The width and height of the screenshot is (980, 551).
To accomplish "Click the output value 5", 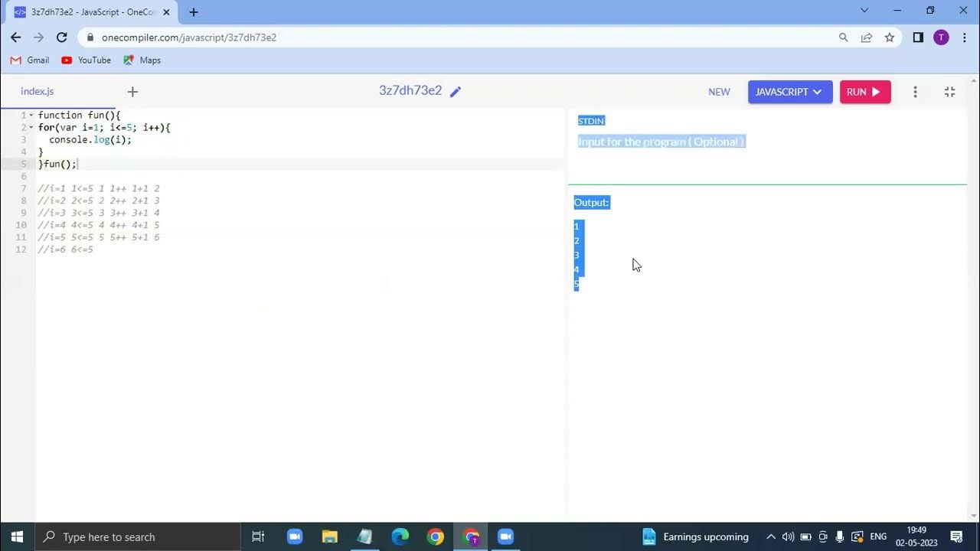I will (x=577, y=284).
